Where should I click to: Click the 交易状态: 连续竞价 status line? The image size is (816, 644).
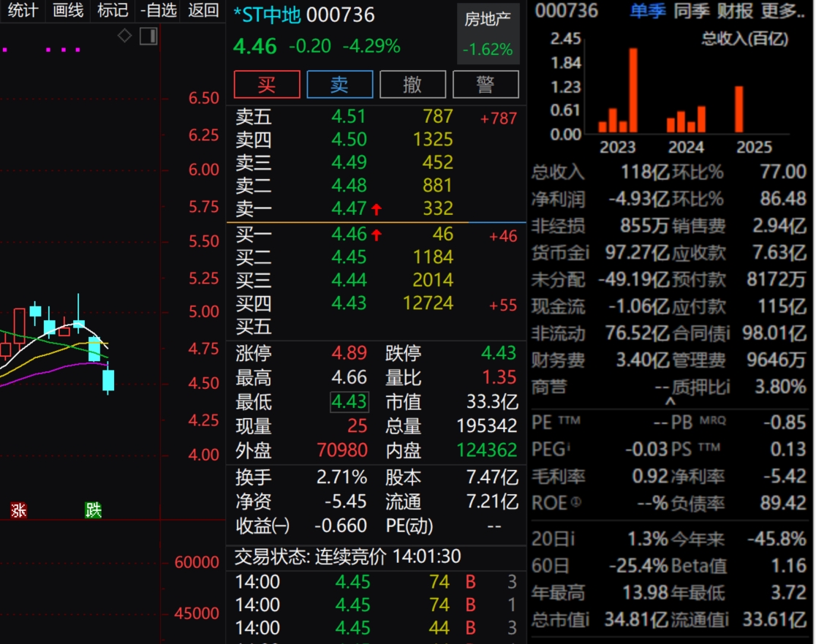tap(347, 556)
